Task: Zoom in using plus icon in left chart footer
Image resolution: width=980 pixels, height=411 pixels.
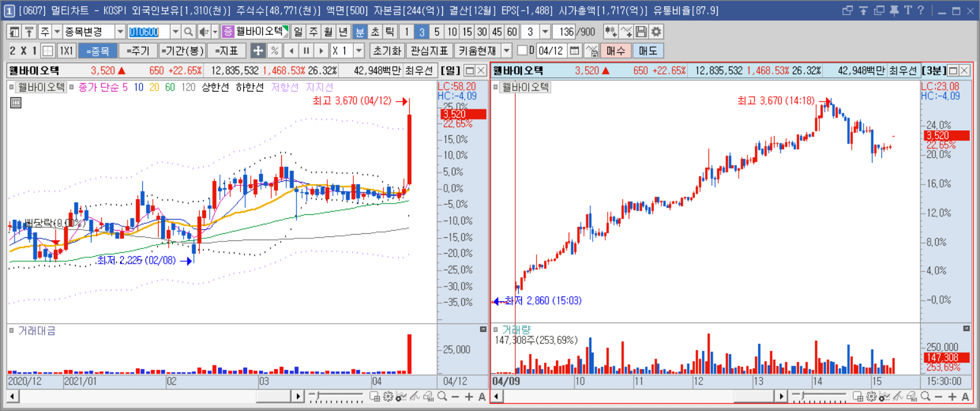Action: tap(469, 396)
